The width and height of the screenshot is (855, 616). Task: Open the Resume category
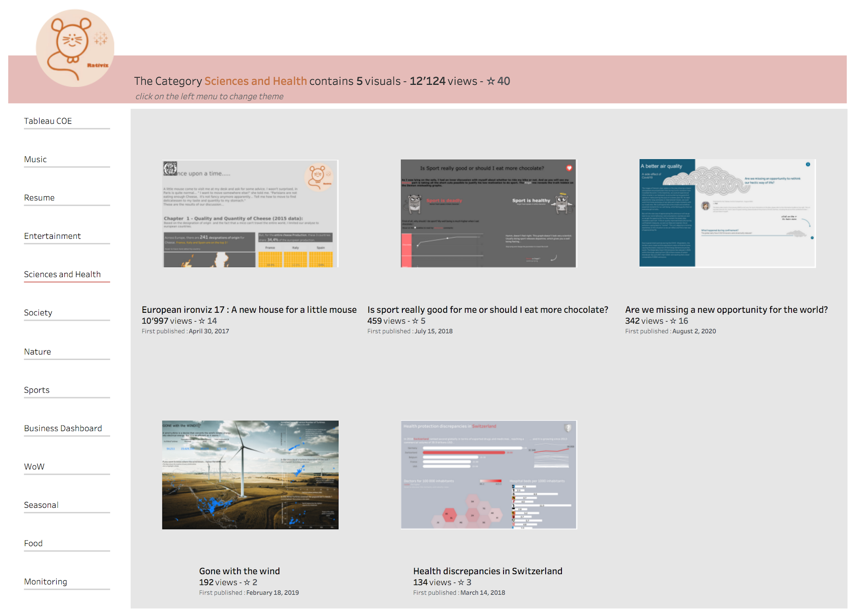(39, 198)
